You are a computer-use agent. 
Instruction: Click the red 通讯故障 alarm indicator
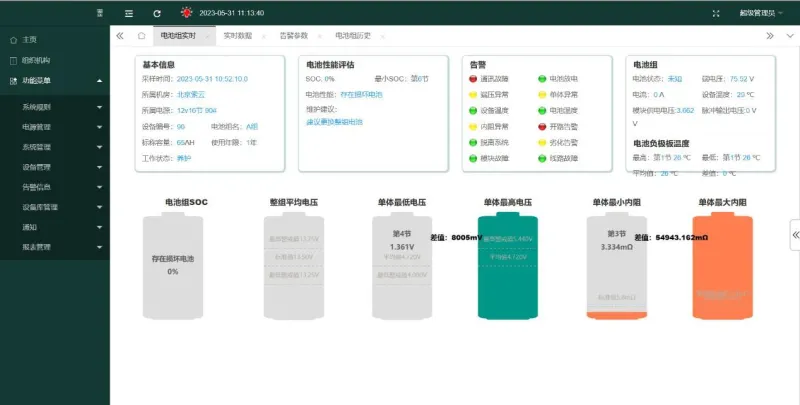pos(472,79)
